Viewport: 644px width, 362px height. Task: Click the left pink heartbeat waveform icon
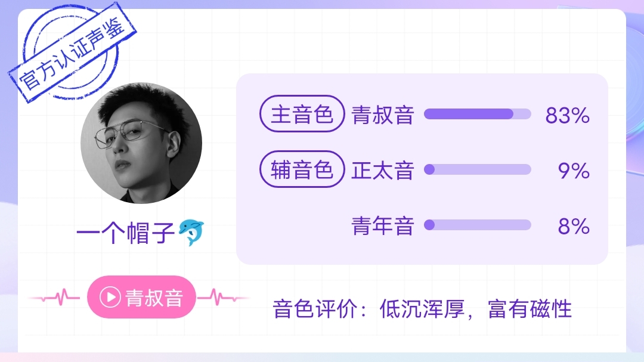click(55, 297)
